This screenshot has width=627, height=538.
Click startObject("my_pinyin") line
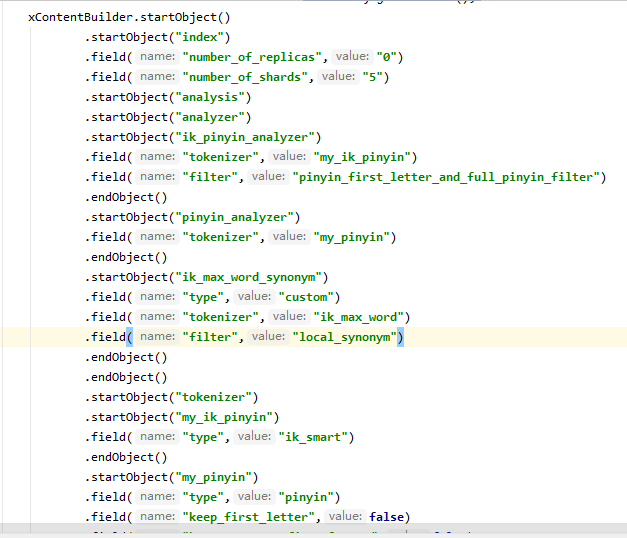(172, 477)
